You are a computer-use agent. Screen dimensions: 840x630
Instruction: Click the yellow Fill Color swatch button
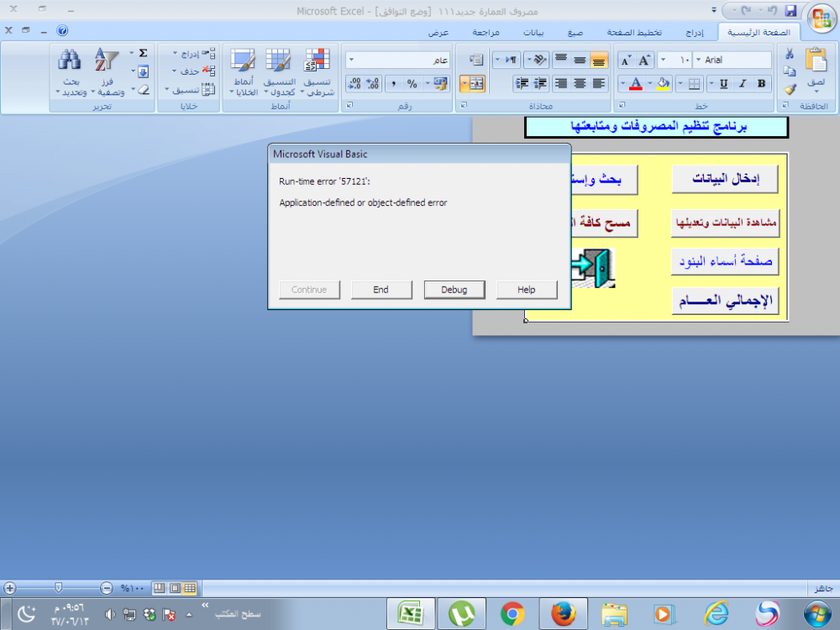tap(663, 84)
